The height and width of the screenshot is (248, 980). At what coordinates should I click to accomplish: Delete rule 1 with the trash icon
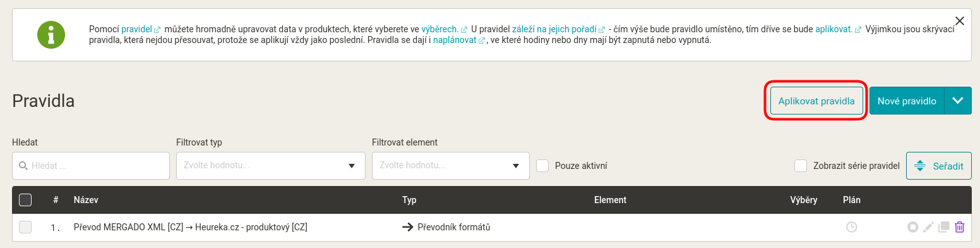tap(960, 227)
